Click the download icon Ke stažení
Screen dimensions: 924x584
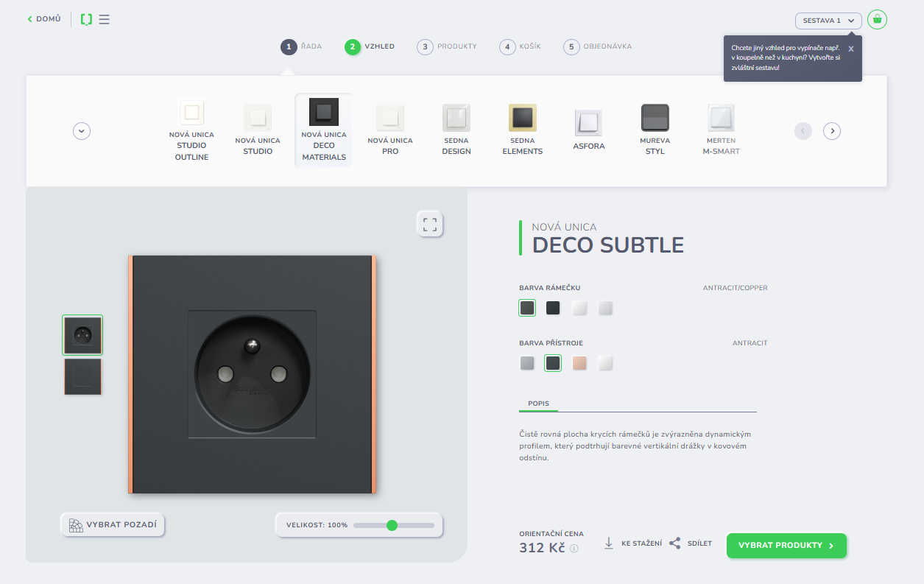pyautogui.click(x=609, y=543)
